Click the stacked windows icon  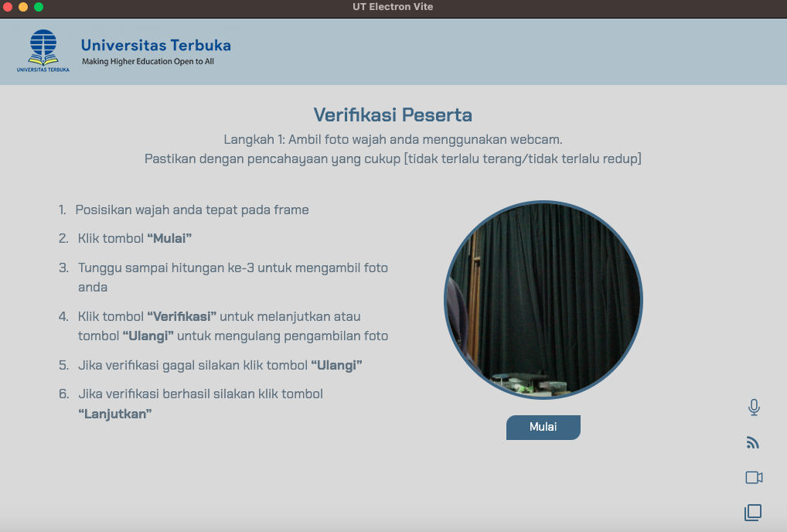tap(753, 512)
